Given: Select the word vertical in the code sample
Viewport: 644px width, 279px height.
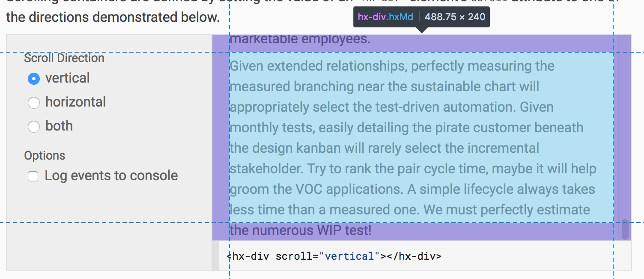Looking at the screenshot, I should [349, 255].
